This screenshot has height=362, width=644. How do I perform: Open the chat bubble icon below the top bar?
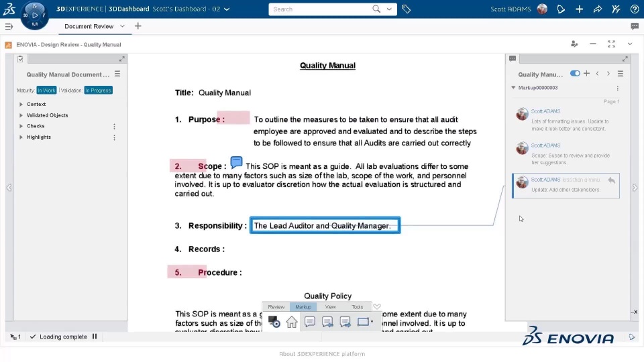click(635, 26)
